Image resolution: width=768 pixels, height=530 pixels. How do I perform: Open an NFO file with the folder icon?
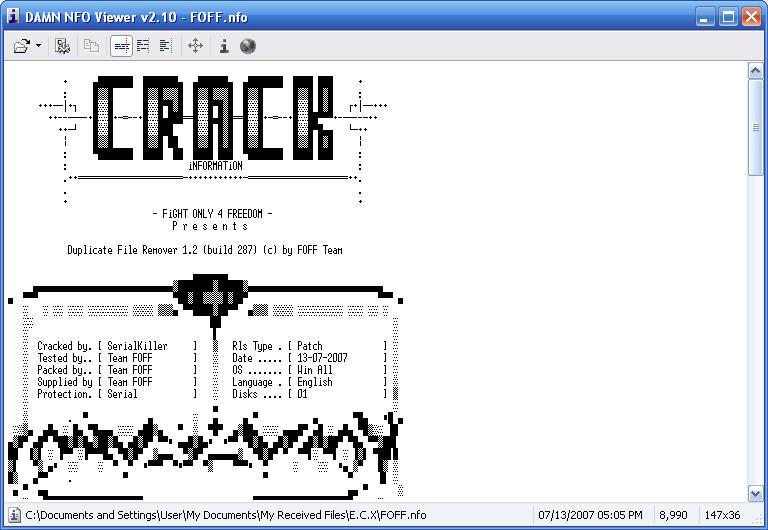[22, 47]
